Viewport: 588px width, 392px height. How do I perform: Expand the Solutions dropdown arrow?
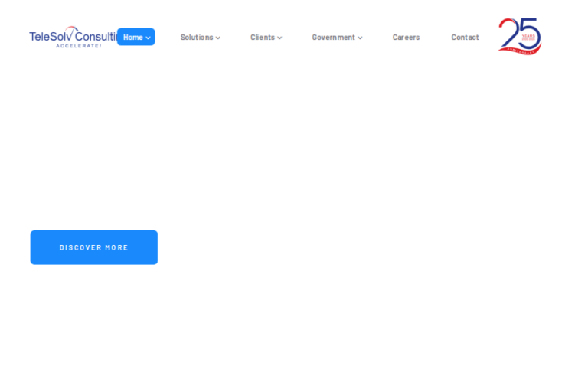pyautogui.click(x=218, y=38)
